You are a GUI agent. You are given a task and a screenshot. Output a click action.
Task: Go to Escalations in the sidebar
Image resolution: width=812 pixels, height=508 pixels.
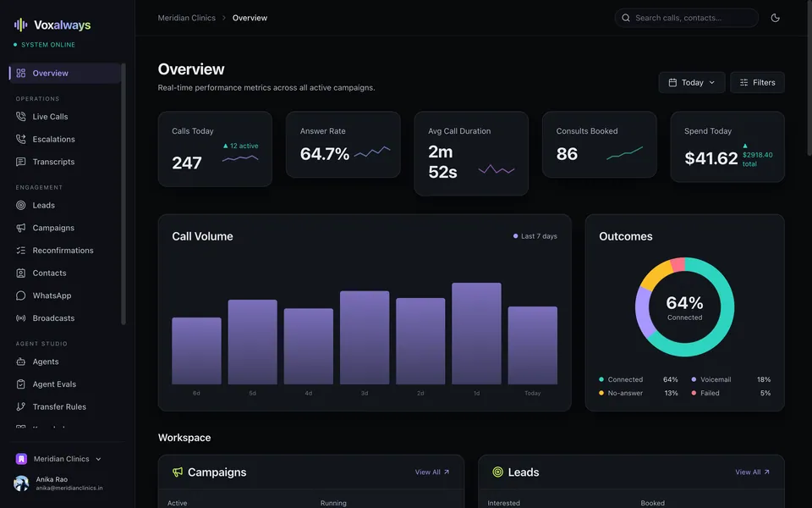click(65, 139)
